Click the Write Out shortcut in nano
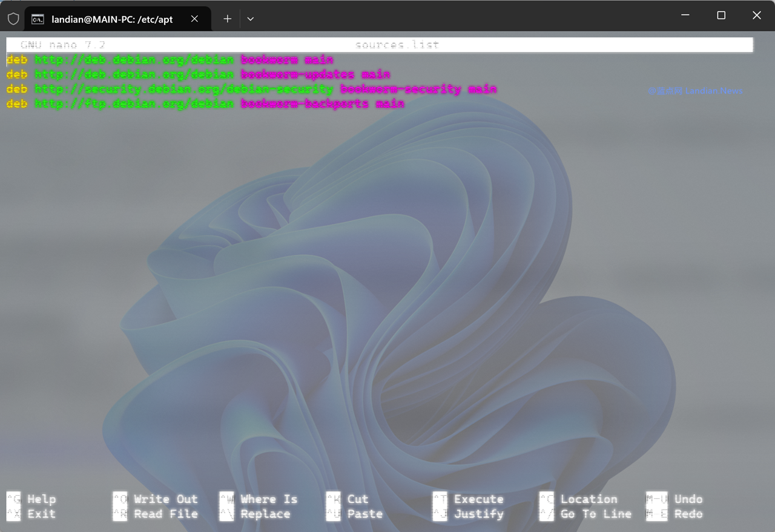The width and height of the screenshot is (775, 532). tap(165, 499)
